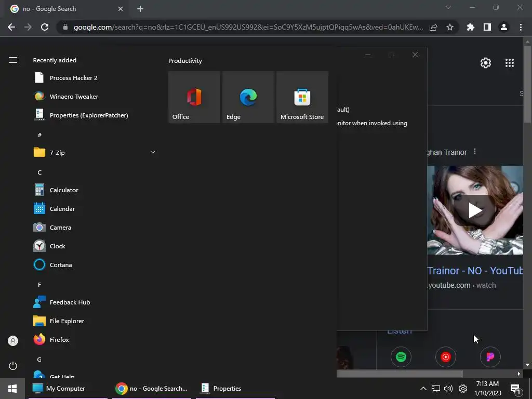Open Properties (ExplorerPatcher) in the app list
This screenshot has height=399, width=532.
click(x=95, y=115)
